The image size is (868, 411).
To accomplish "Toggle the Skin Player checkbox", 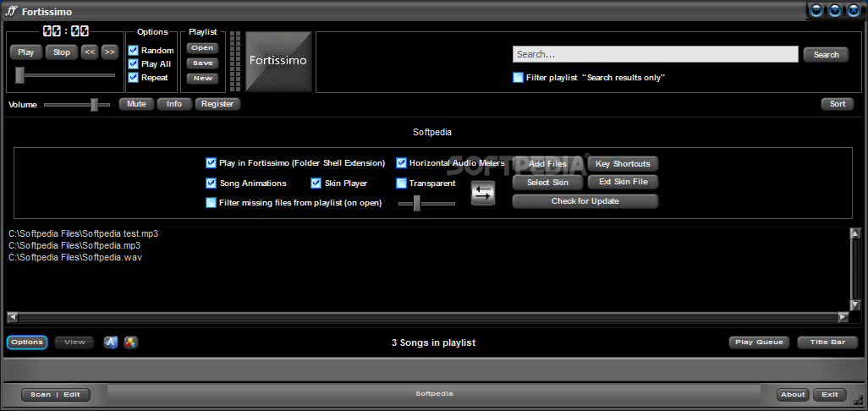I will click(x=316, y=183).
